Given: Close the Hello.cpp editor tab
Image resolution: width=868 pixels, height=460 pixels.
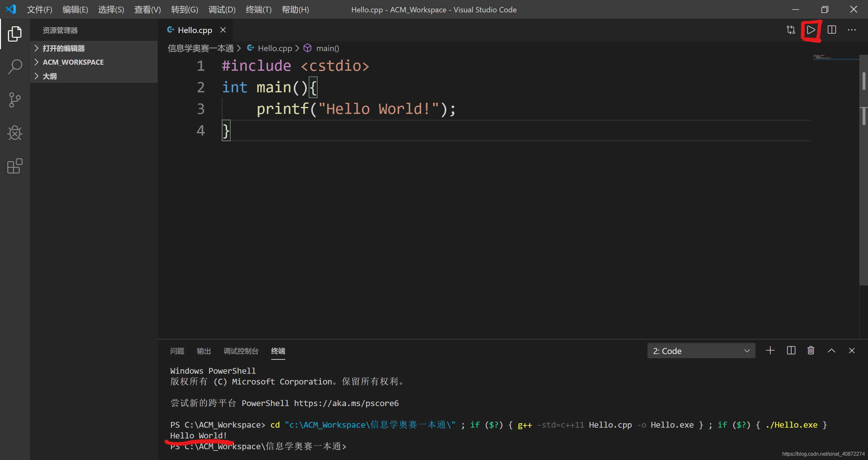Looking at the screenshot, I should 223,30.
